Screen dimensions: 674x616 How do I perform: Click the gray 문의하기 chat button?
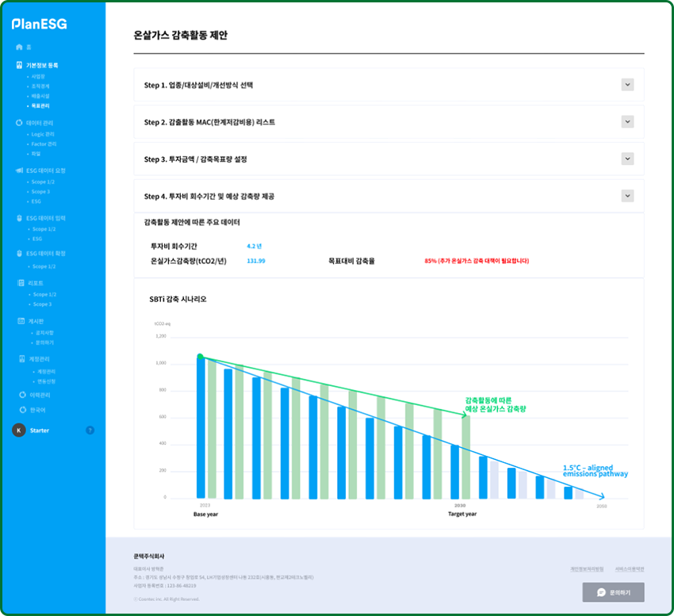point(613,592)
